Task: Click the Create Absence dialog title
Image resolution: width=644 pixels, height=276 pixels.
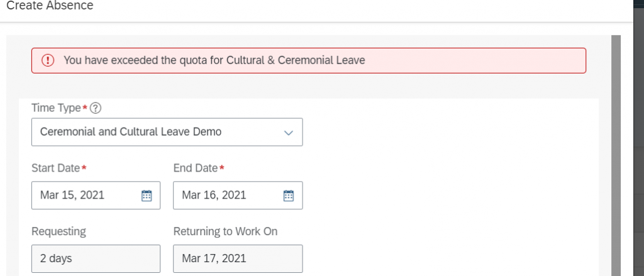Action: pos(50,6)
